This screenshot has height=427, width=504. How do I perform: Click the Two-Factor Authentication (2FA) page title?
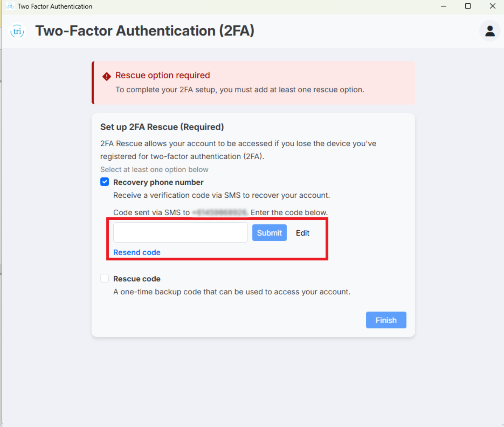(x=145, y=31)
